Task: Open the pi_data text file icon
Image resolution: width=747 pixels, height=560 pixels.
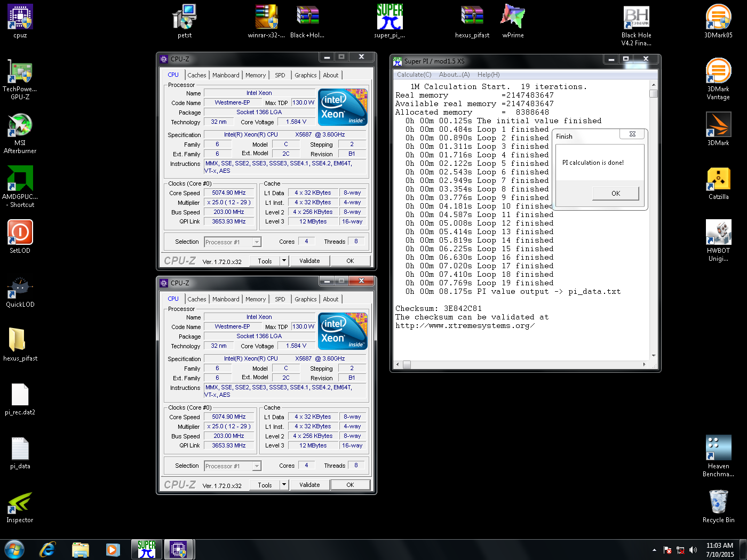Action: coord(20,453)
